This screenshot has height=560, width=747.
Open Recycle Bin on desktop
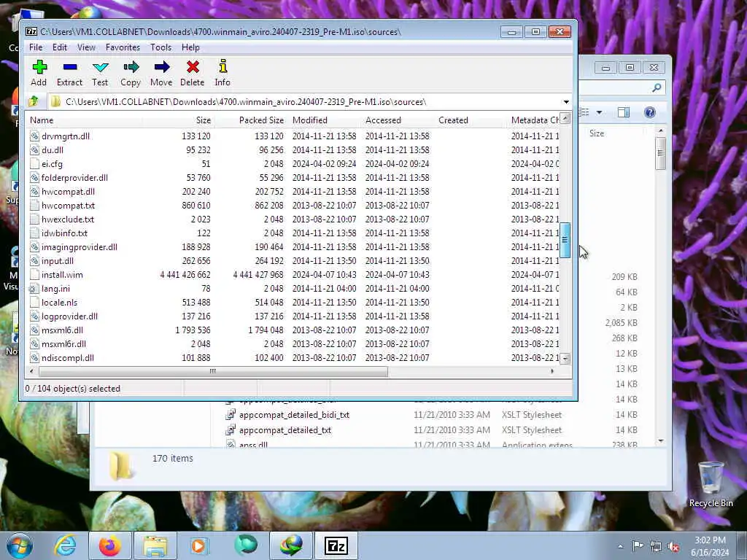point(711,484)
